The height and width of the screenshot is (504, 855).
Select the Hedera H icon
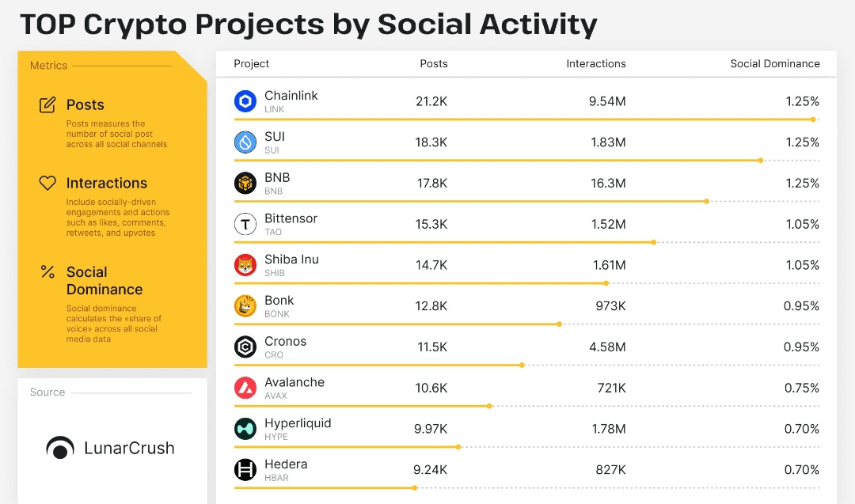point(245,470)
